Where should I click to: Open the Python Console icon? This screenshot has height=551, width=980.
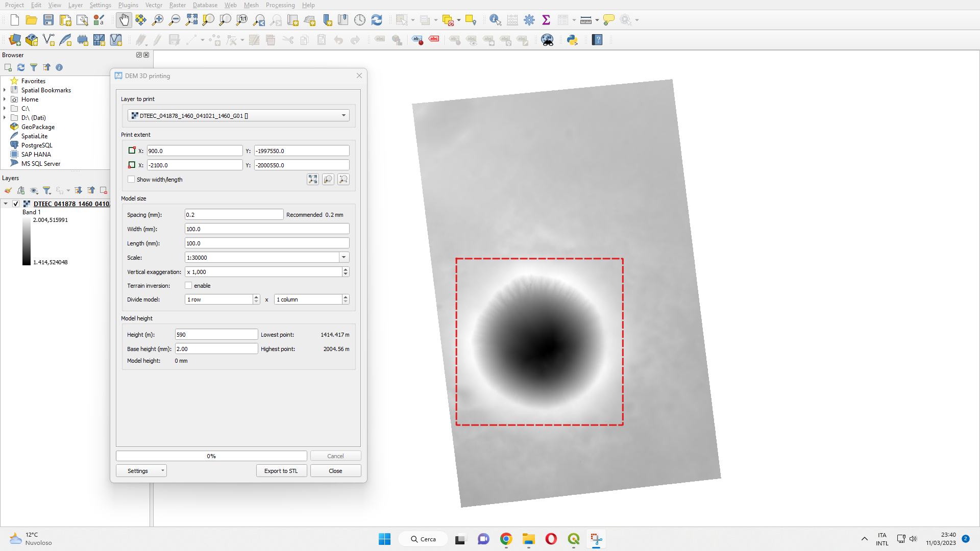click(572, 40)
